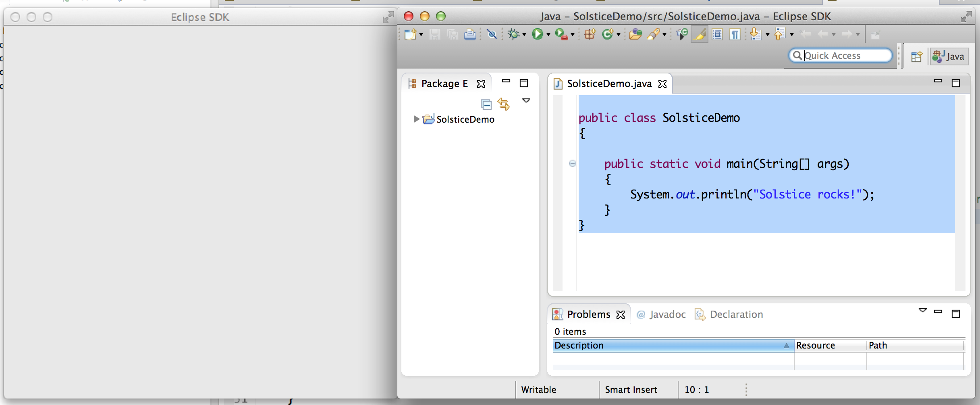The image size is (980, 405).
Task: Open the Search dropdown arrow
Action: 664,35
